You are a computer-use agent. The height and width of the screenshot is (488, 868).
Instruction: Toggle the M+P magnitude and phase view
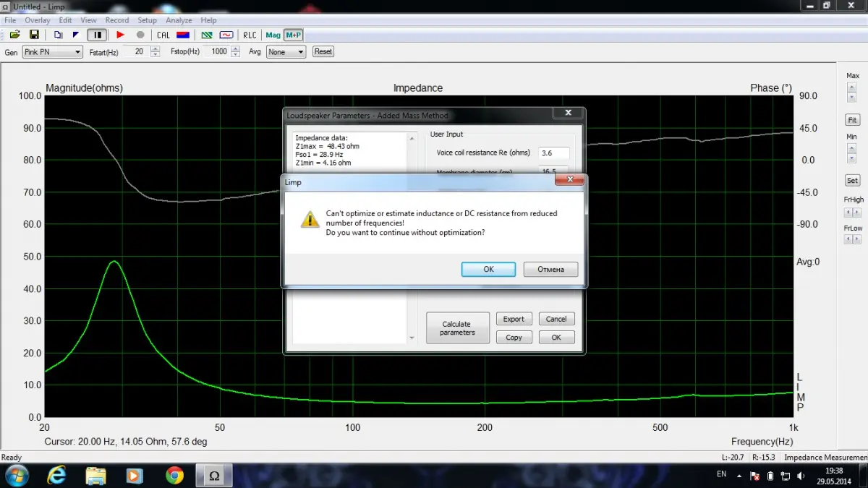(x=293, y=35)
